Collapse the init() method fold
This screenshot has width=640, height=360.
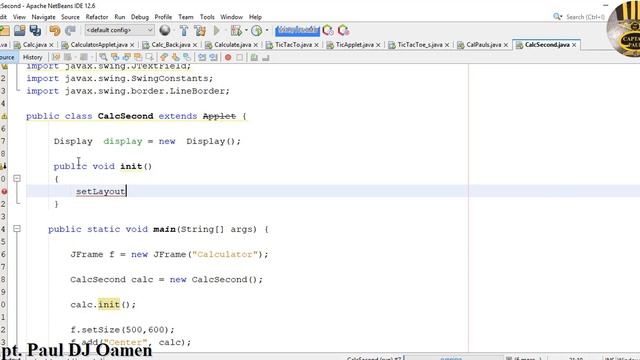(17, 178)
